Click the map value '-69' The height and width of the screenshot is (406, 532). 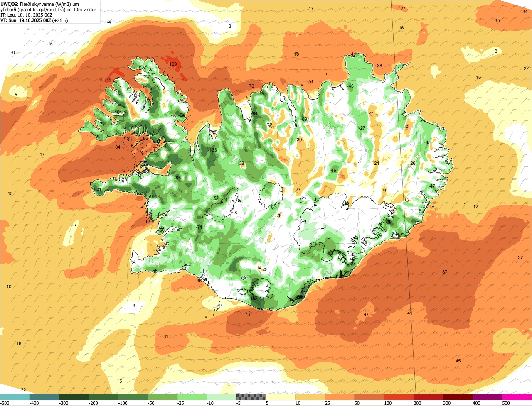click(304, 120)
